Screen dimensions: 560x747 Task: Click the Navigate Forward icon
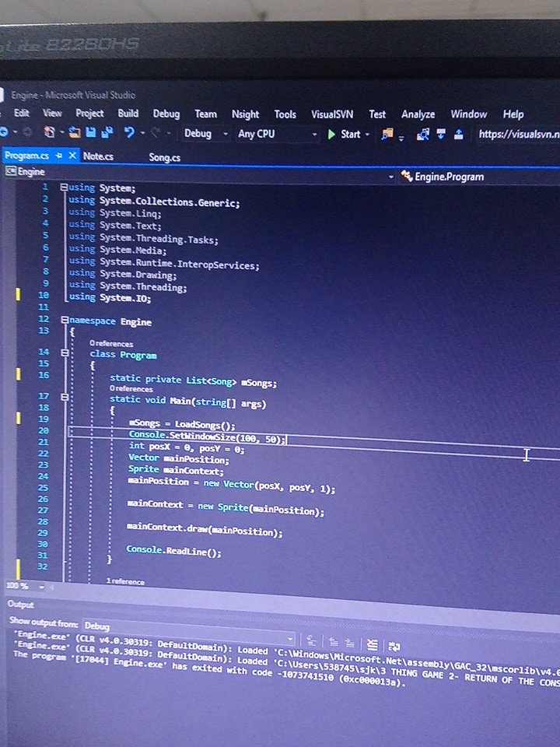coord(27,132)
